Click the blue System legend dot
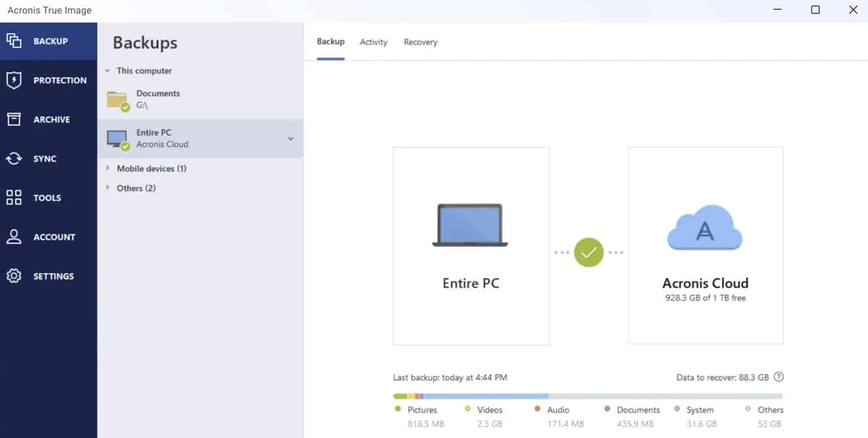Viewport: 868px width, 438px height. click(x=677, y=409)
